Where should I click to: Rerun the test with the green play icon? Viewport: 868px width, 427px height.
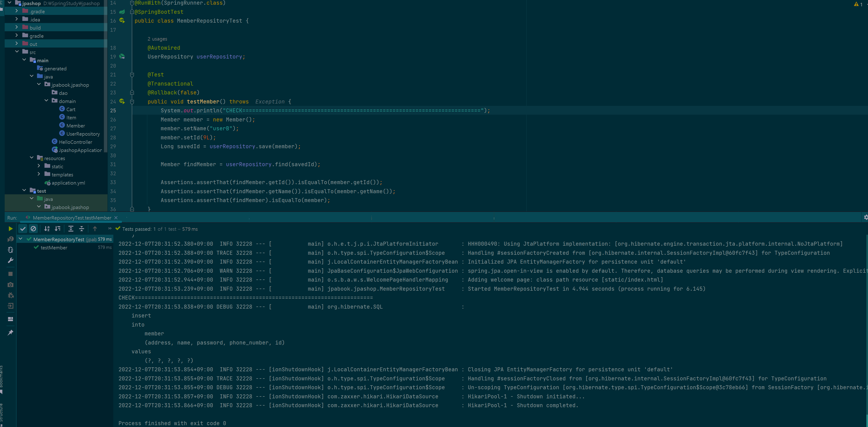pyautogui.click(x=10, y=229)
